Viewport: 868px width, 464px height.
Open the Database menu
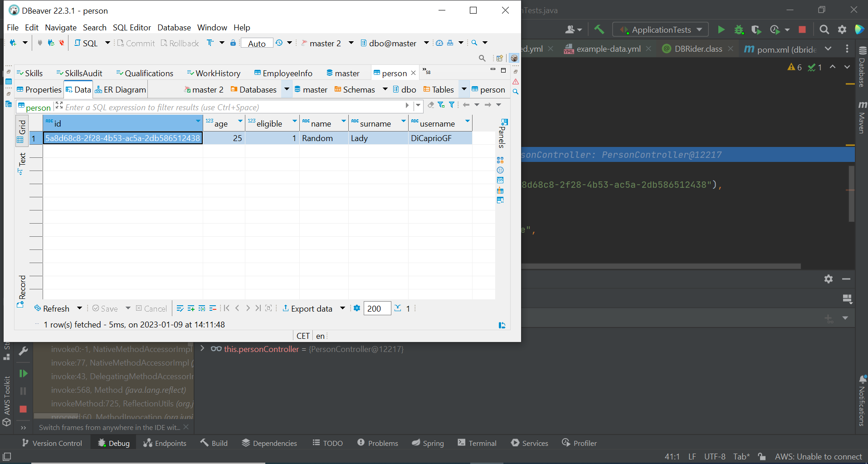click(174, 28)
